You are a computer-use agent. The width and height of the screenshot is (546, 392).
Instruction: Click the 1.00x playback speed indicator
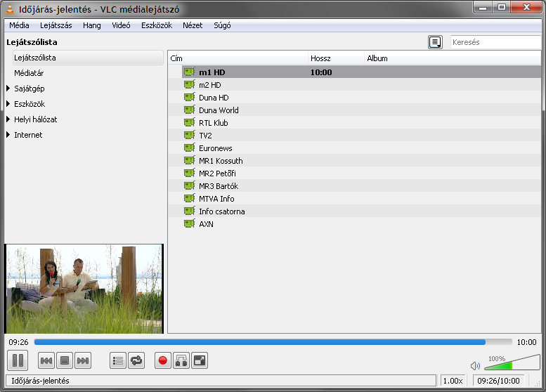click(x=453, y=381)
